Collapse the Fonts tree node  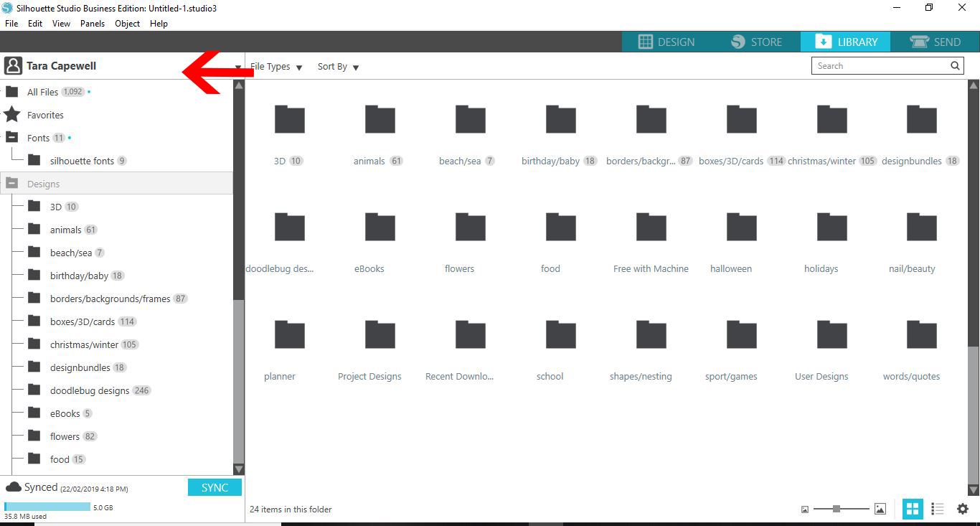(11, 138)
